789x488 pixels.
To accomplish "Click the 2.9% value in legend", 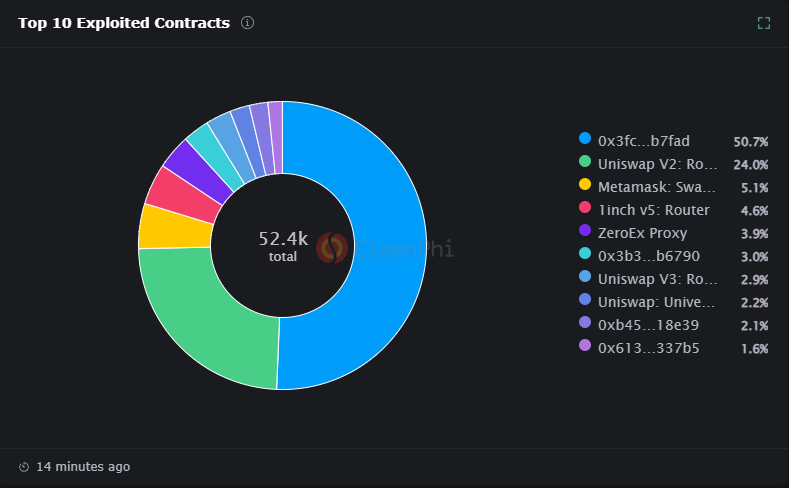I will tap(754, 280).
